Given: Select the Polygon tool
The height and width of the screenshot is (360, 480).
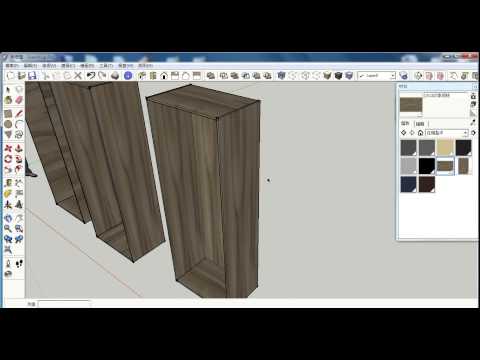Looking at the screenshot, I should (x=8, y=135).
